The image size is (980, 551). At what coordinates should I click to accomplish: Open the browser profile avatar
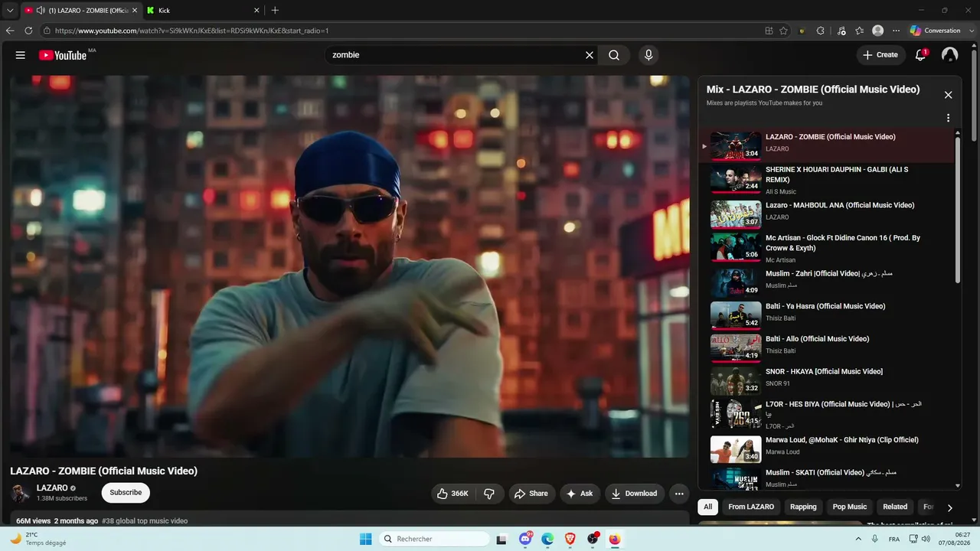pyautogui.click(x=877, y=31)
